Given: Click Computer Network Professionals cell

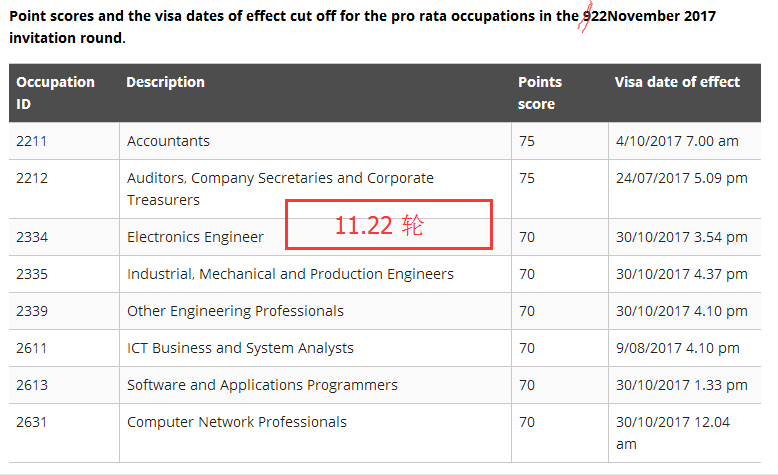Looking at the screenshot, I should click(237, 422).
